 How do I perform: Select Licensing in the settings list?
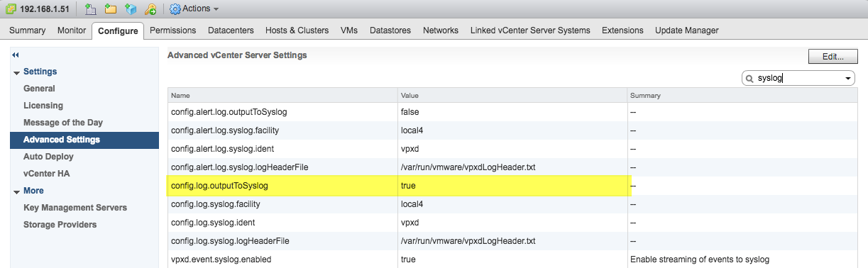pyautogui.click(x=43, y=106)
